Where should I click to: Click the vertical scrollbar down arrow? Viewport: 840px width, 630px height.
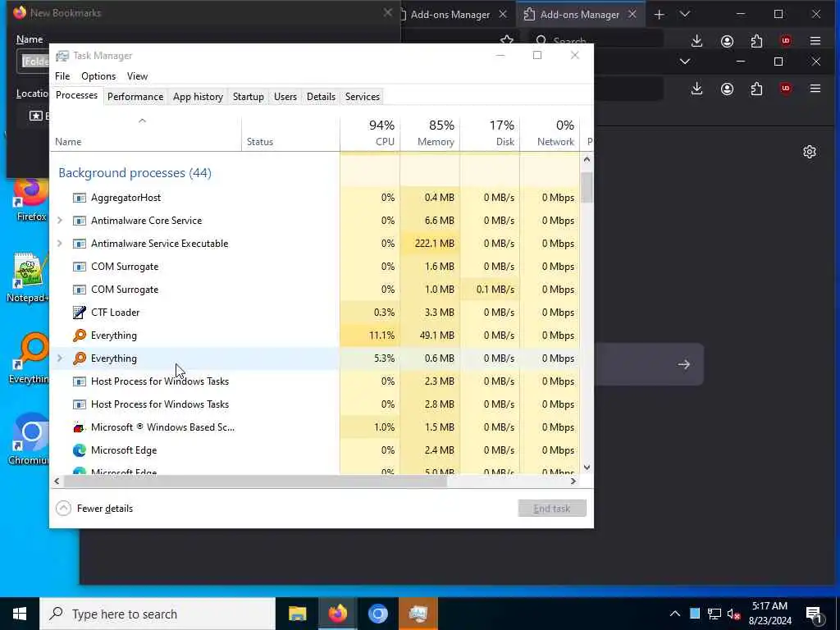point(587,468)
